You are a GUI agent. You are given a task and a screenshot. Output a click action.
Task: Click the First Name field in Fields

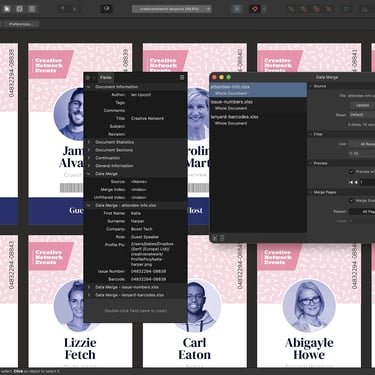(x=115, y=213)
